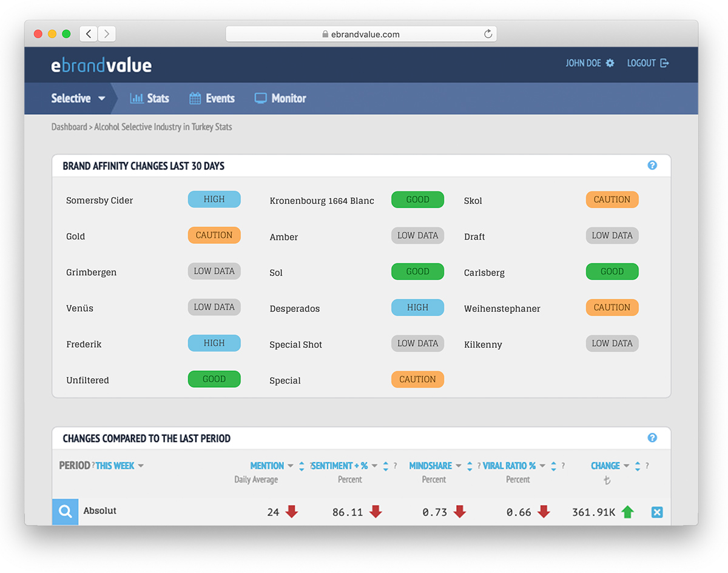Click magnifier icon for Absolut row

pyautogui.click(x=65, y=512)
